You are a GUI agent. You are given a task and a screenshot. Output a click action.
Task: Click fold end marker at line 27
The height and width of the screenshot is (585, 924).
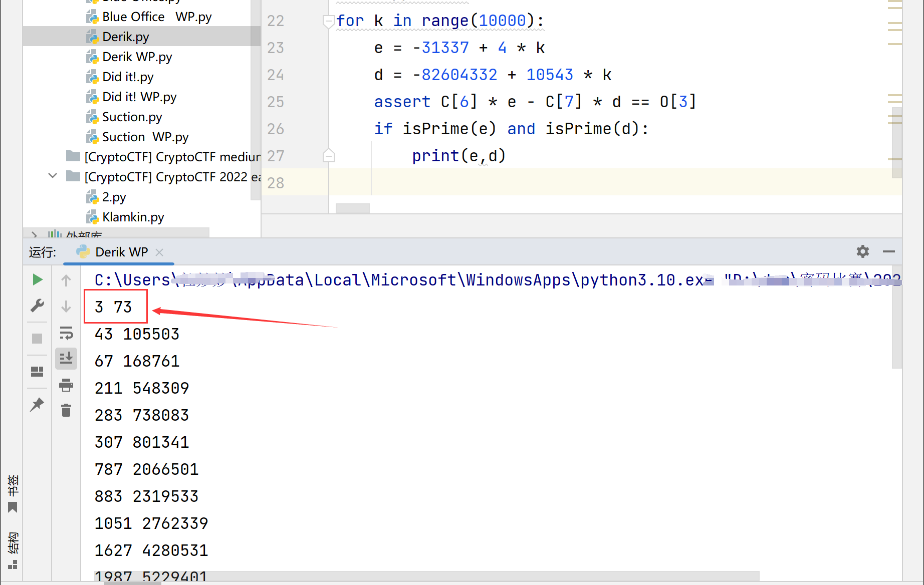click(328, 156)
